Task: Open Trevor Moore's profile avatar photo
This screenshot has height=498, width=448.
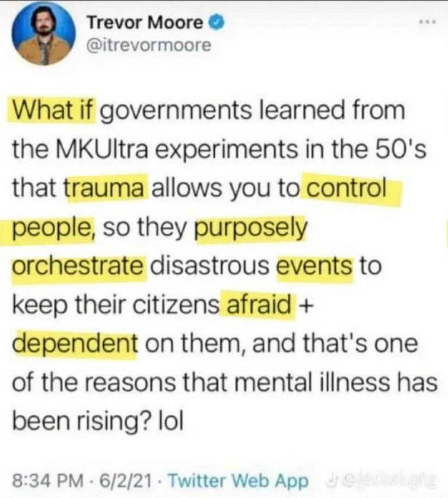Action: 43,33
